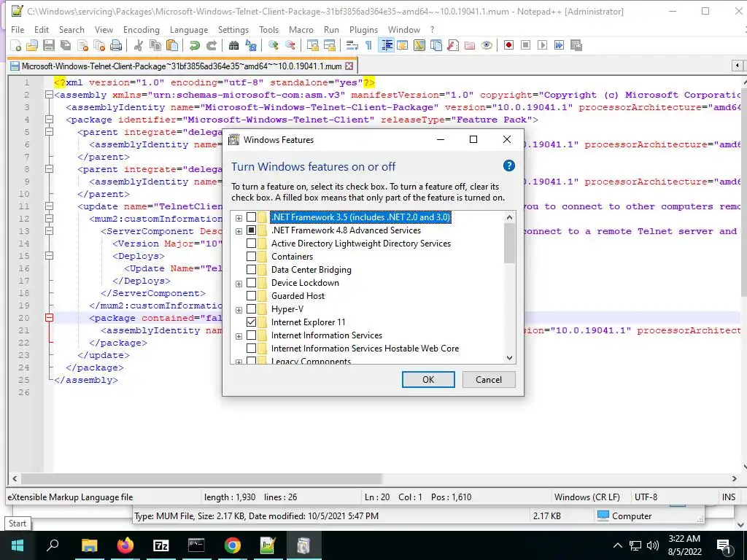Click the Paste clipboard icon
Viewport: 747px width, 560px height.
(172, 45)
